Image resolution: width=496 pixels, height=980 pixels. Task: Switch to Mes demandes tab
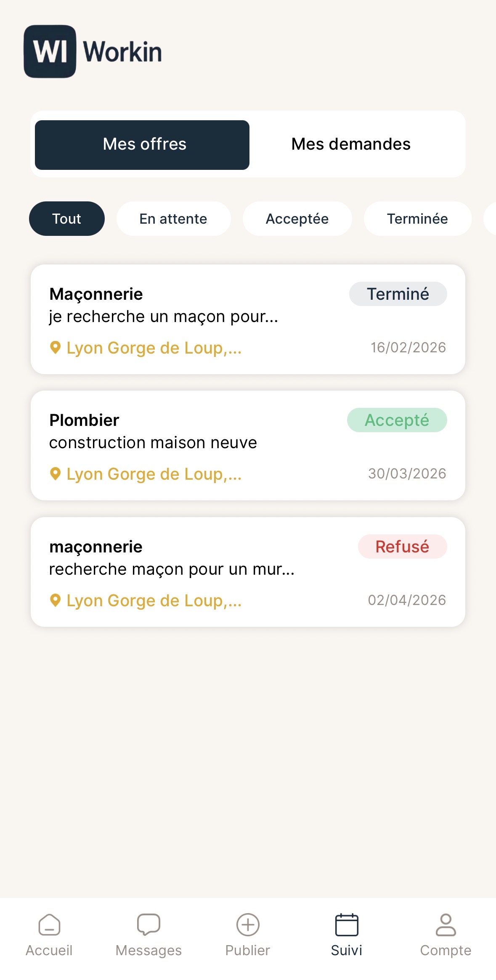coord(351,145)
